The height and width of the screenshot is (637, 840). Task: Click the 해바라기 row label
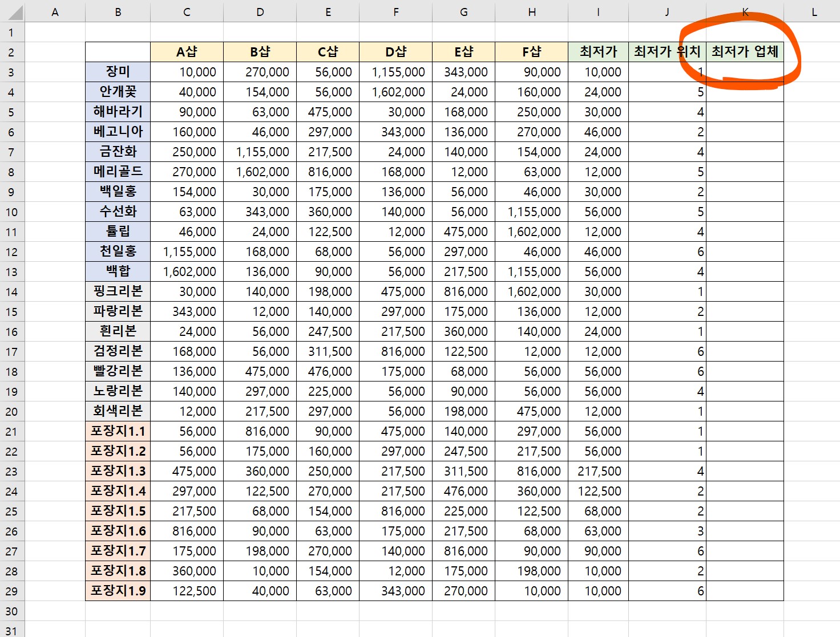coord(118,112)
